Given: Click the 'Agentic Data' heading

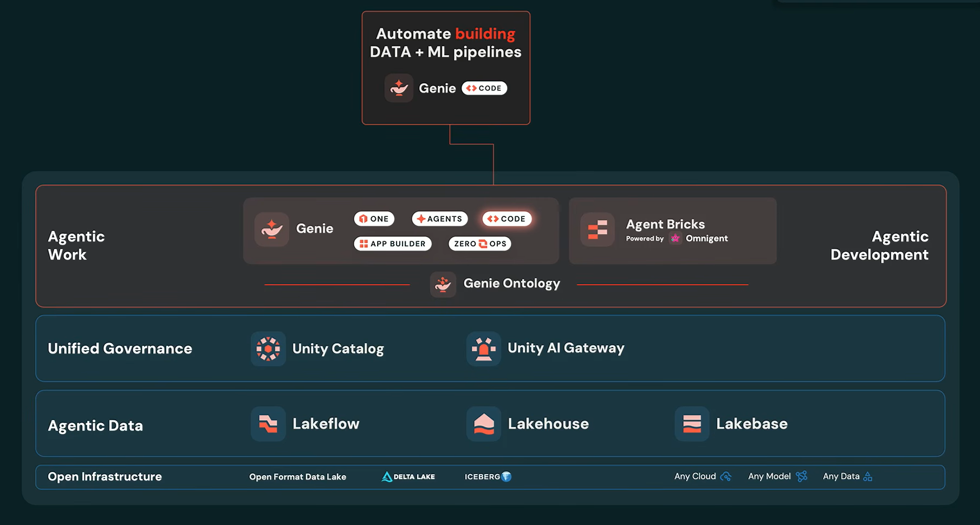Looking at the screenshot, I should point(95,426).
